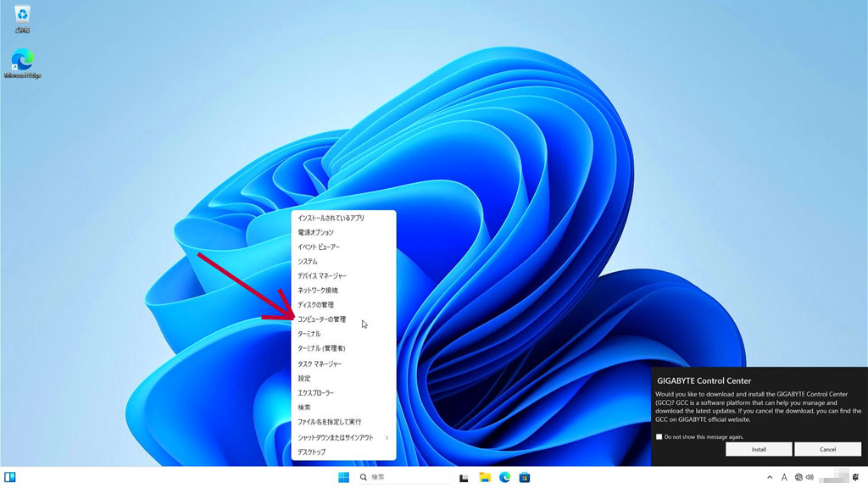
Task: Click the widgets icon at taskbar's left end
Action: pyautogui.click(x=10, y=477)
